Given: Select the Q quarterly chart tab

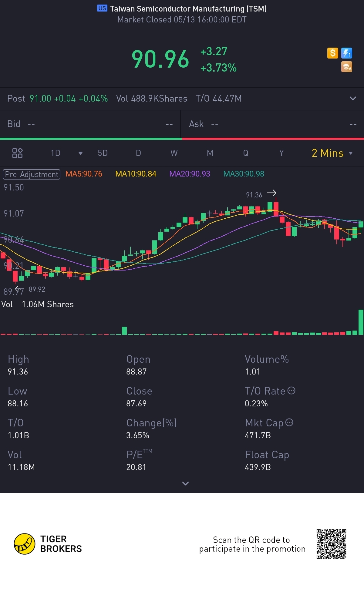Looking at the screenshot, I should 246,153.
